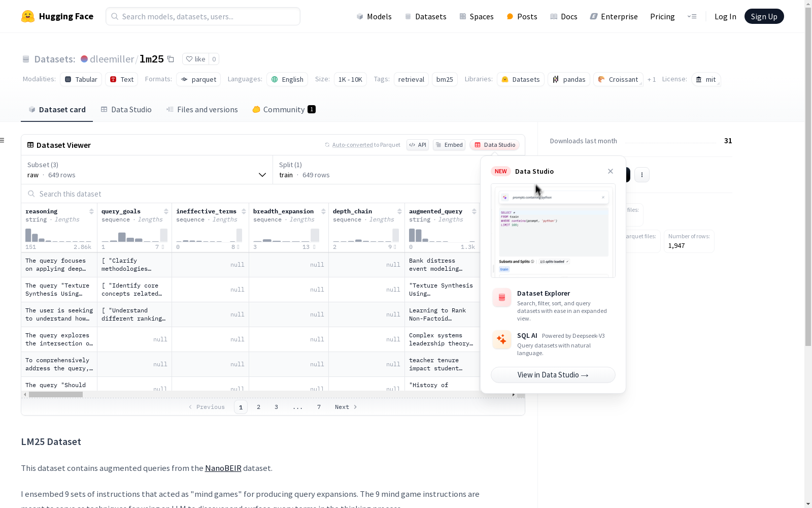
Task: Open the dleemiller profile link
Action: (x=112, y=59)
